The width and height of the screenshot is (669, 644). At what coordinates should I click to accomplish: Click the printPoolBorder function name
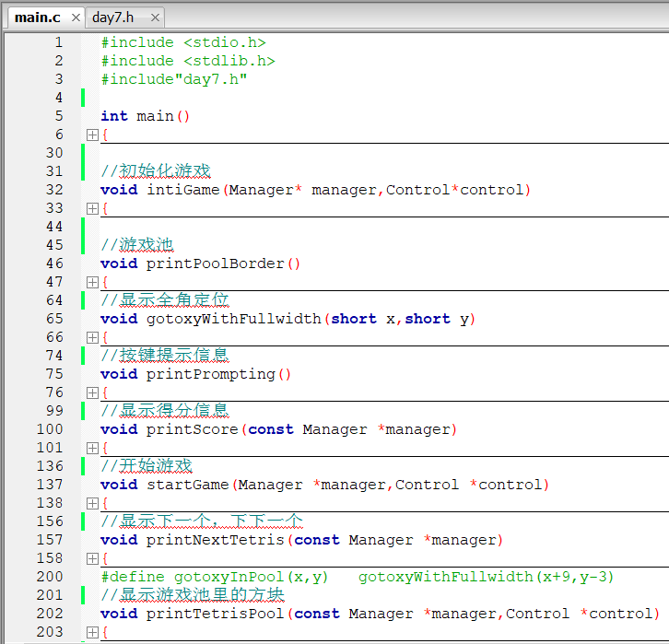(x=216, y=263)
